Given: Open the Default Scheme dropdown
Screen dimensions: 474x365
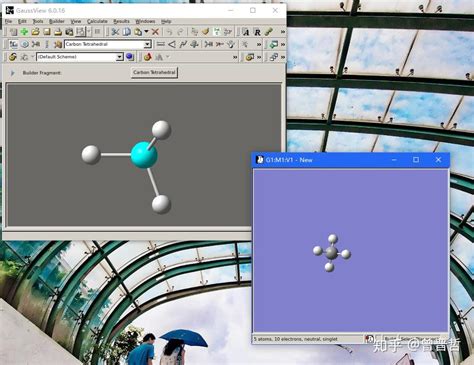Looking at the screenshot, I should [120, 57].
